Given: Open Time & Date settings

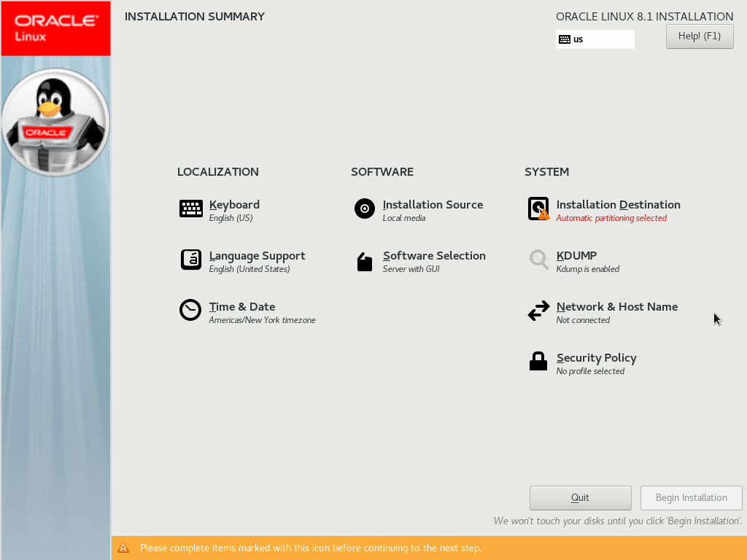Looking at the screenshot, I should pos(242,307).
